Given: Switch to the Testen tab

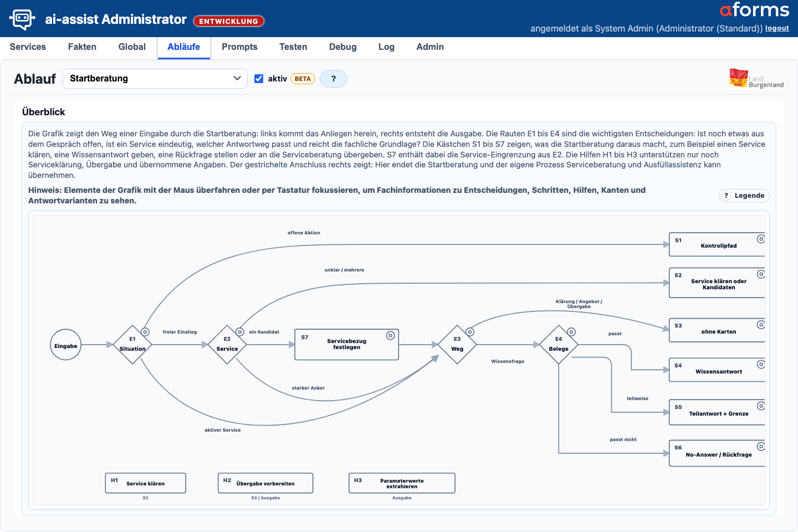Looking at the screenshot, I should 293,47.
